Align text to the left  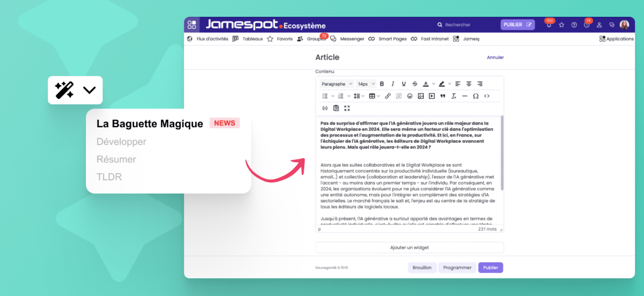tap(458, 84)
